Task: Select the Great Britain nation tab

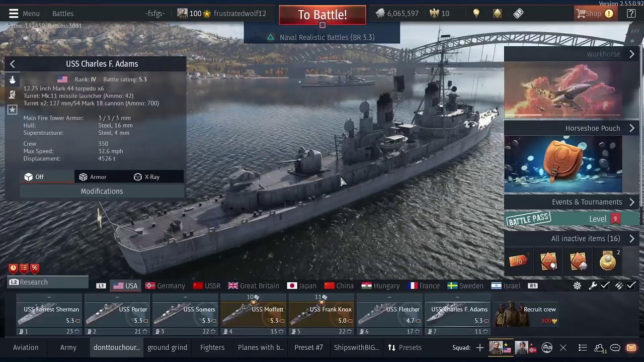Action: (254, 286)
